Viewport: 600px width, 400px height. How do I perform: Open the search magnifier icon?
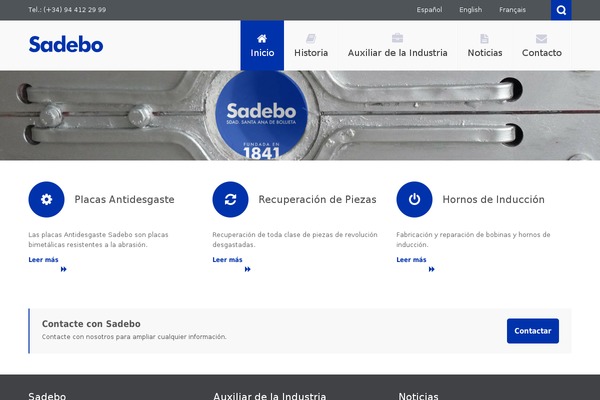coord(561,10)
